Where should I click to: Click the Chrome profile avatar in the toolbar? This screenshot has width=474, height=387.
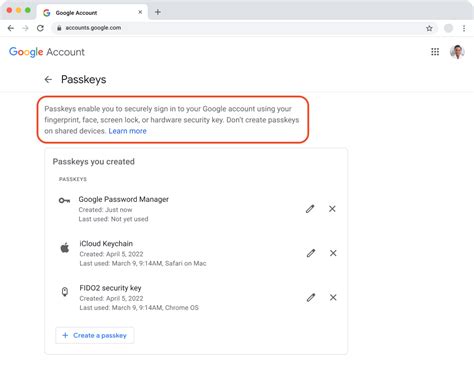[x=448, y=28]
